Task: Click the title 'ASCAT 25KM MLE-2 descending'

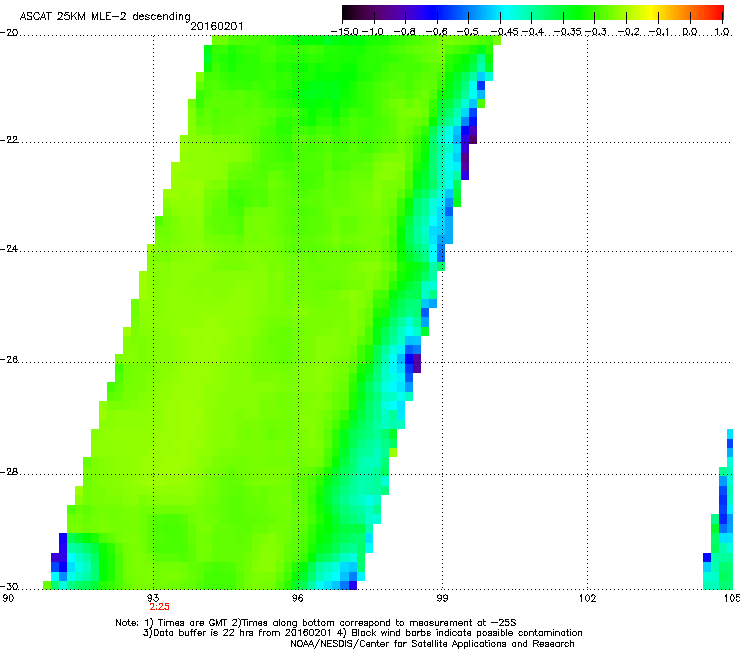Action: pos(105,17)
